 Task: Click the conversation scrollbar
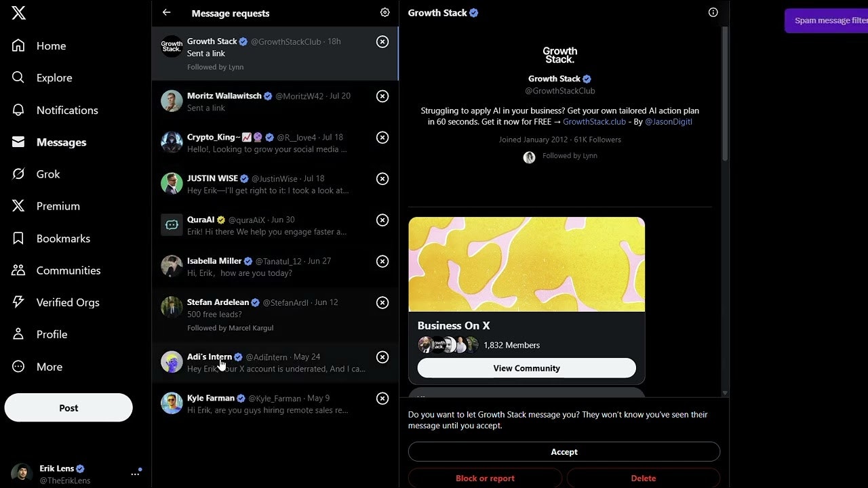724,95
